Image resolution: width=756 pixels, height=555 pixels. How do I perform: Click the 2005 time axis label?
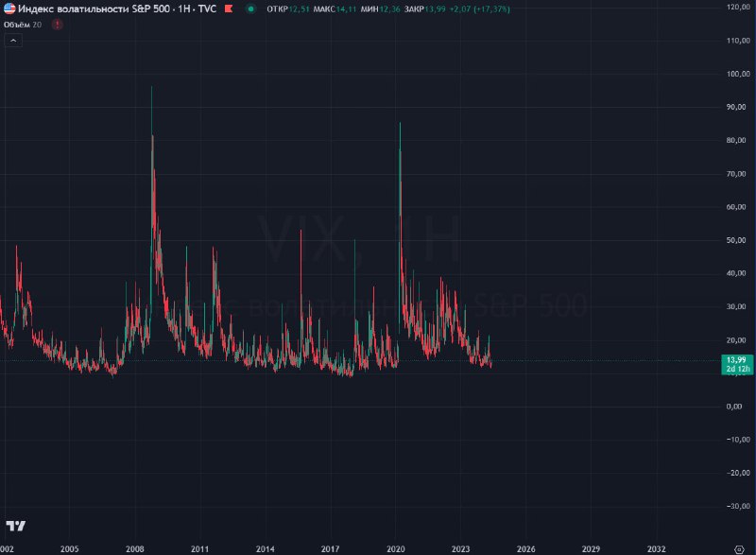(69, 549)
